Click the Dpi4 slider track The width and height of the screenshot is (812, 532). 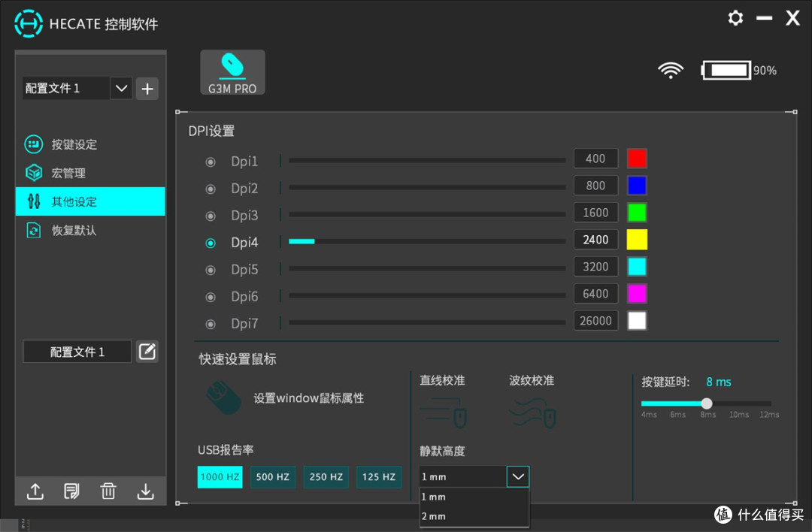pos(427,241)
